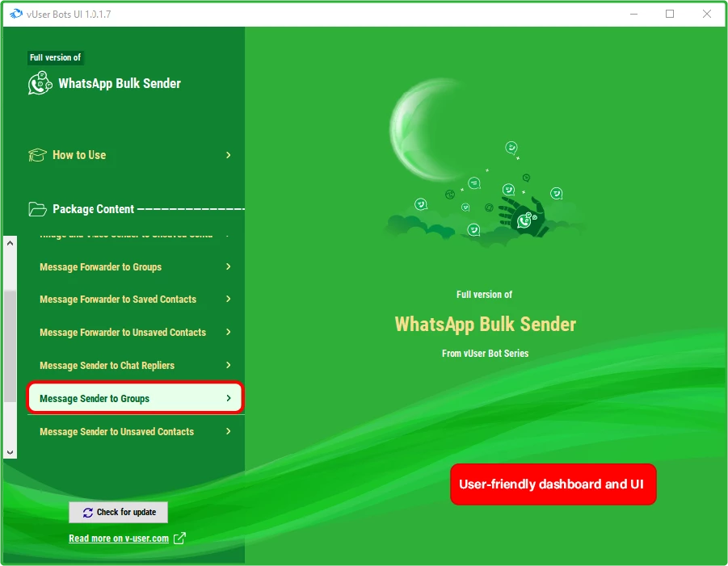Viewport: 728px width, 566px height.
Task: Select Message Sender to Groups item
Action: 135,398
